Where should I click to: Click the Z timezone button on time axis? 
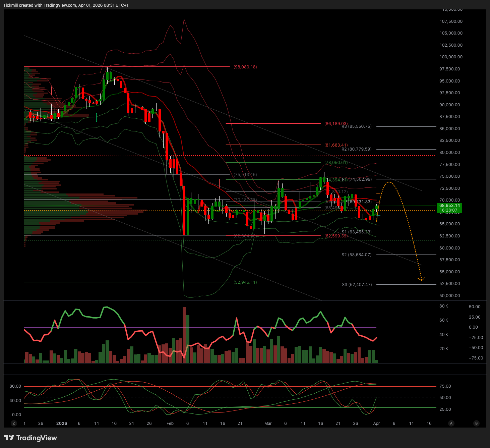coord(14,423)
